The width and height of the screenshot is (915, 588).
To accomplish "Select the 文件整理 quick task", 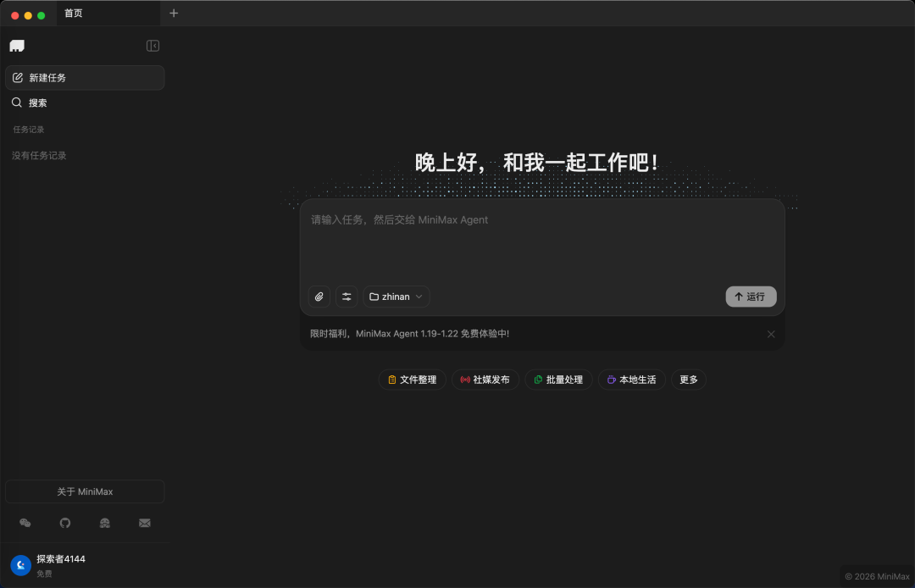I will [x=412, y=380].
